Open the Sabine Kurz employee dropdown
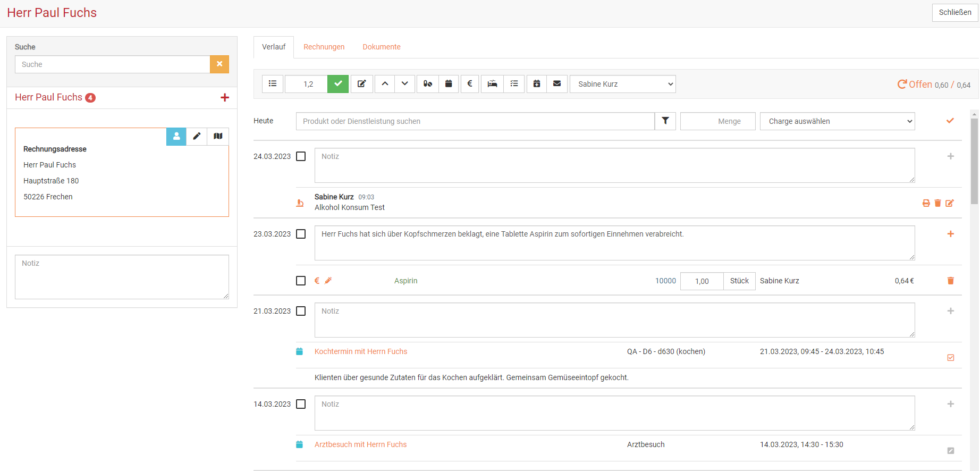This screenshot has width=980, height=471. (622, 84)
